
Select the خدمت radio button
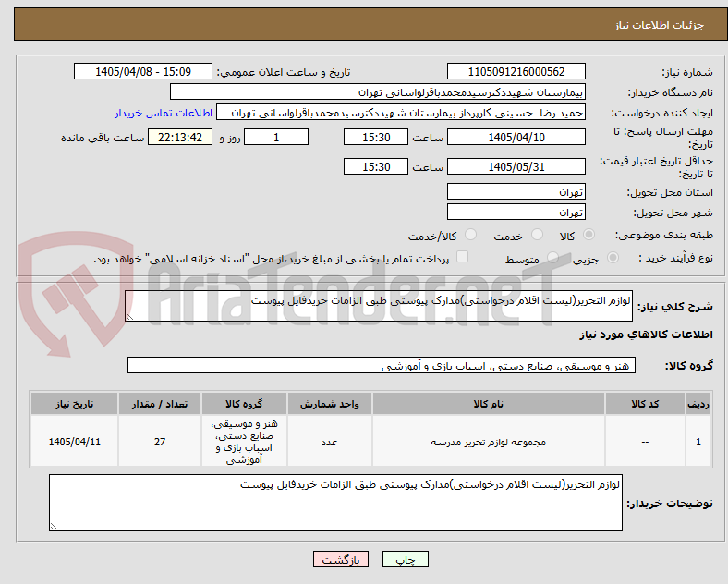[x=537, y=235]
